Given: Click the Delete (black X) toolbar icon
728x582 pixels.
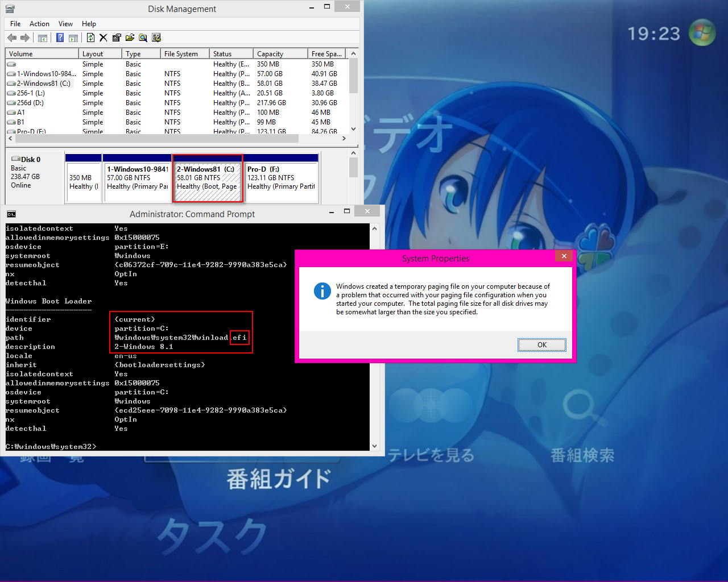Looking at the screenshot, I should (x=103, y=38).
